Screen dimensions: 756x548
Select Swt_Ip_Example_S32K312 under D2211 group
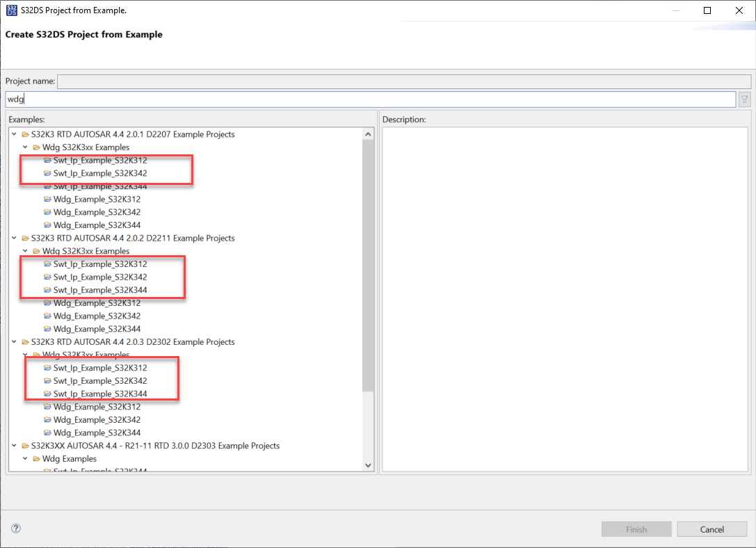[x=100, y=264]
